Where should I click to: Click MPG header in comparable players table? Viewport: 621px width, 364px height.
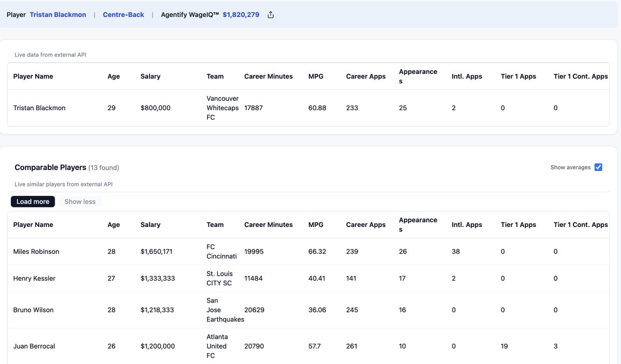(x=316, y=225)
